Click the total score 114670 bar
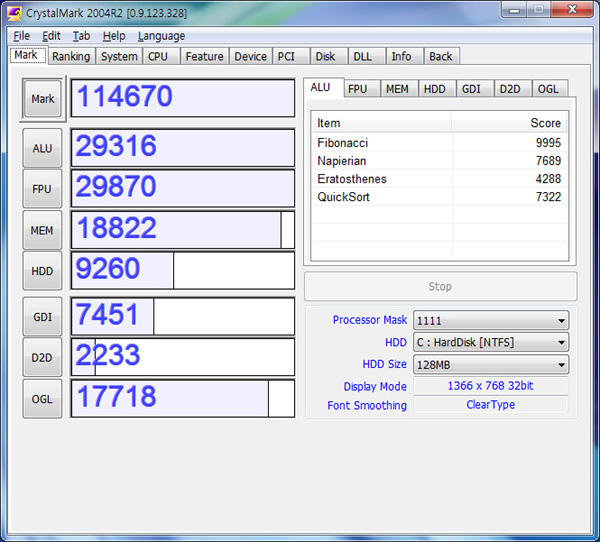Screen dimensions: 600x542 pos(183,98)
